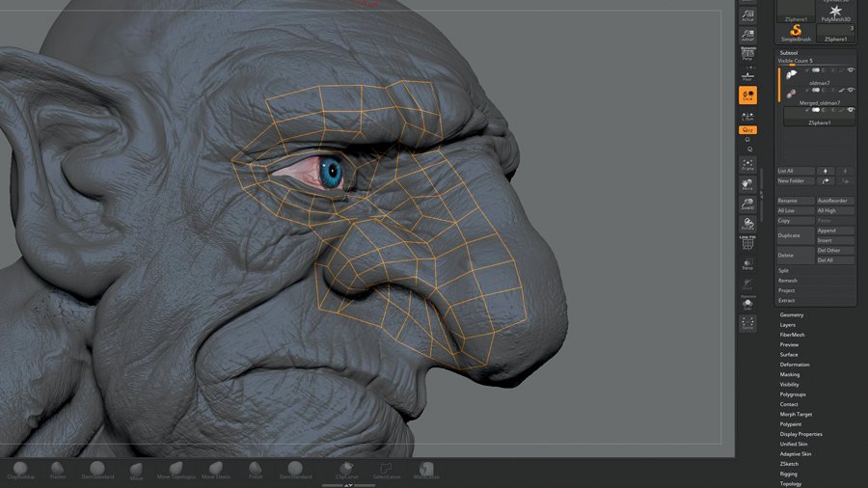
Task: Click the select-up arrow beside List All
Action: 826,171
